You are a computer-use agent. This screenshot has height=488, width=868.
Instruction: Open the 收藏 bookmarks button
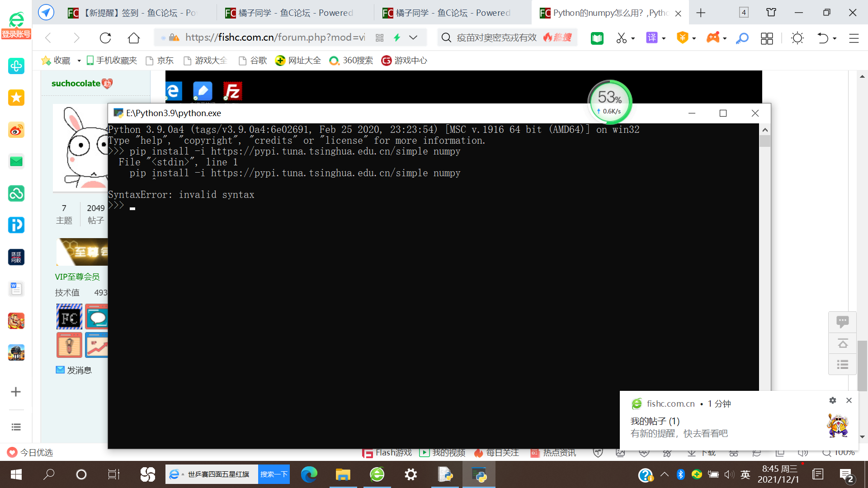pos(56,61)
